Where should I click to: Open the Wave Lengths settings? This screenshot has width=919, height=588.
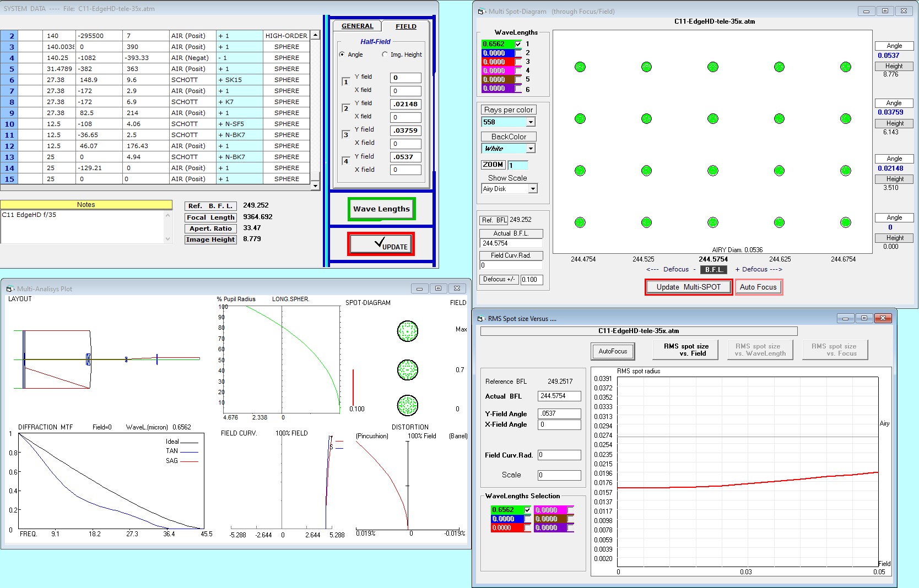[381, 209]
